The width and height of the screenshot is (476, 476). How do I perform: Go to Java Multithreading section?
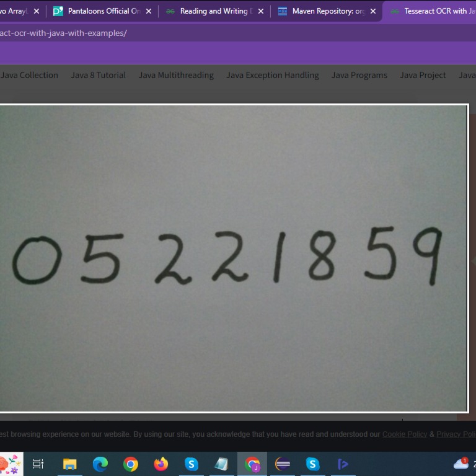pos(176,75)
